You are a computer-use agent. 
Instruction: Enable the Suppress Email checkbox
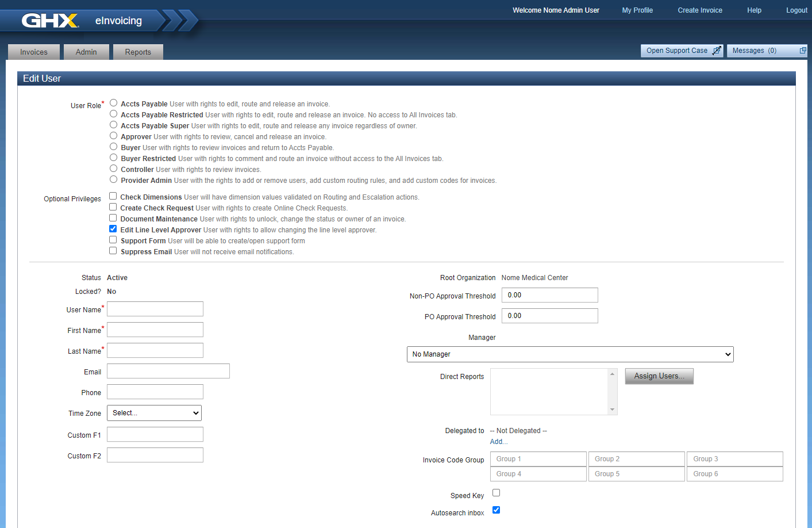click(113, 251)
